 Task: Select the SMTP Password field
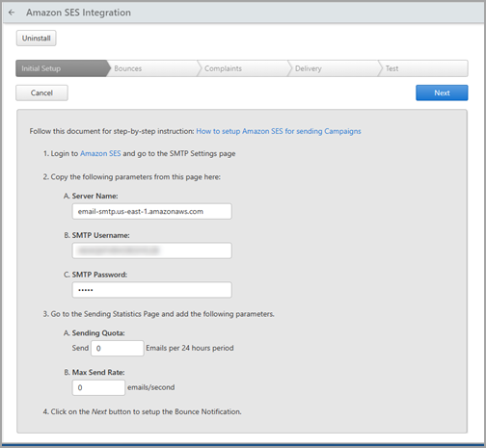click(151, 290)
